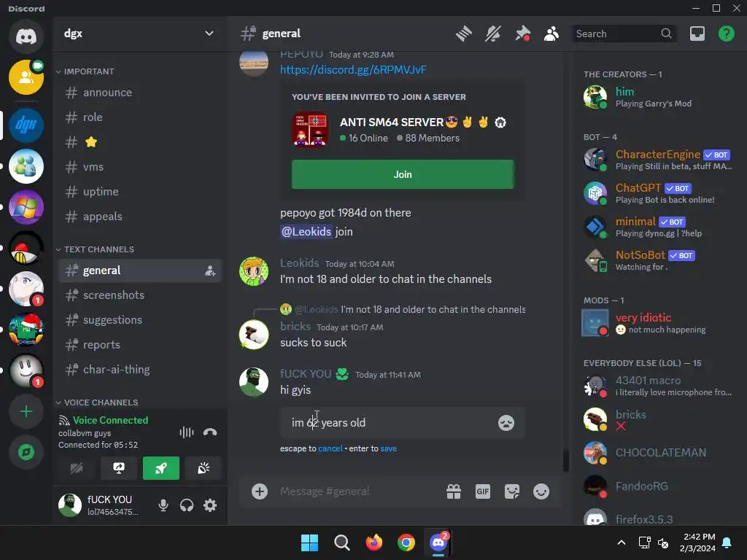Screen dimensions: 747x560
Task: Open the Threads icon in channel header
Action: 463,34
